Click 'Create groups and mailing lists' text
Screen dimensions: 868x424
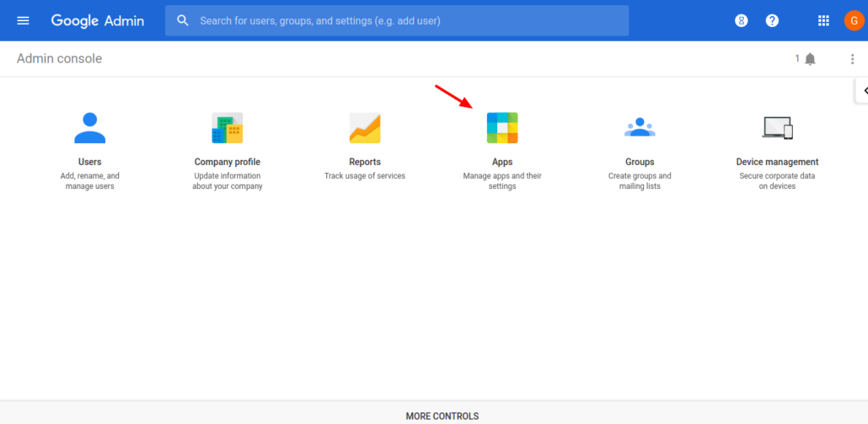click(640, 181)
